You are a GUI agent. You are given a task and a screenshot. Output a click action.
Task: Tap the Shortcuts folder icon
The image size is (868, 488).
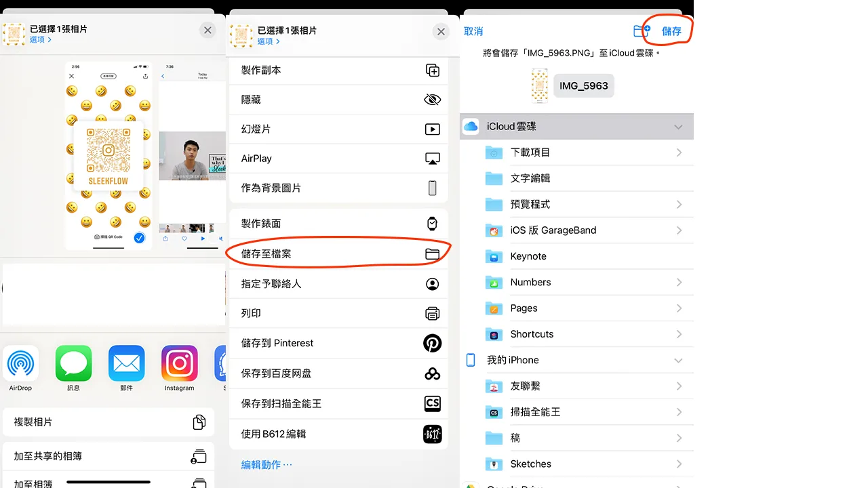494,334
